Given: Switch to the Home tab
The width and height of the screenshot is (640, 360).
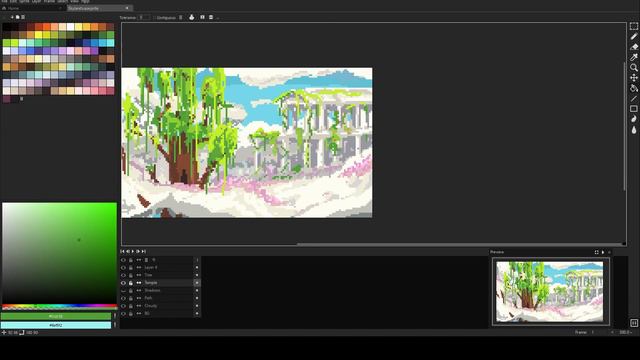Looking at the screenshot, I should (33, 8).
